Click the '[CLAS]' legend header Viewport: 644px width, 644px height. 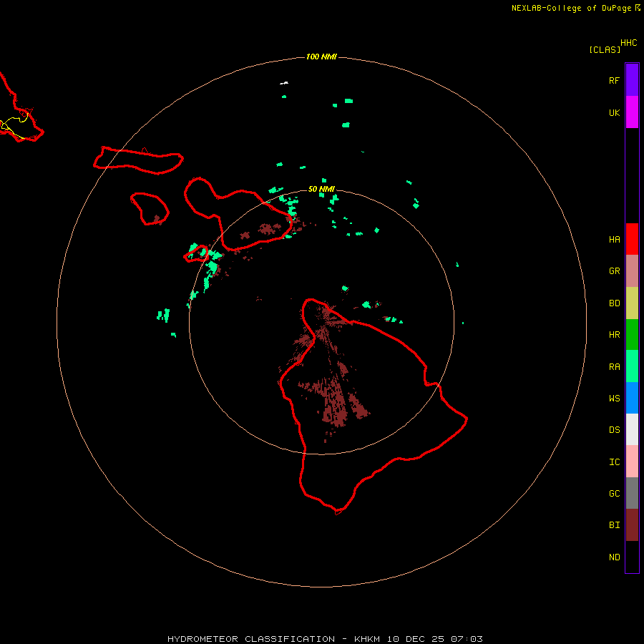605,49
